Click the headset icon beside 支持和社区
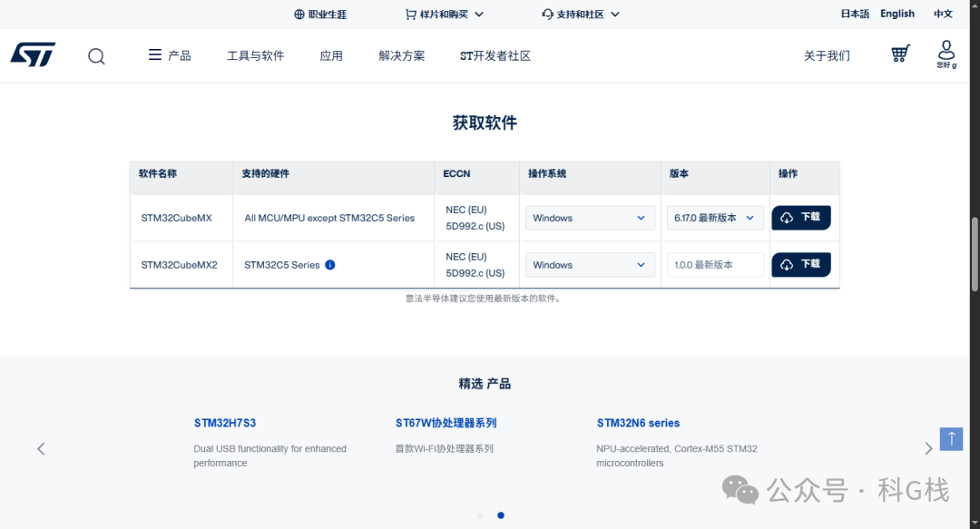Image resolution: width=980 pixels, height=529 pixels. click(546, 14)
